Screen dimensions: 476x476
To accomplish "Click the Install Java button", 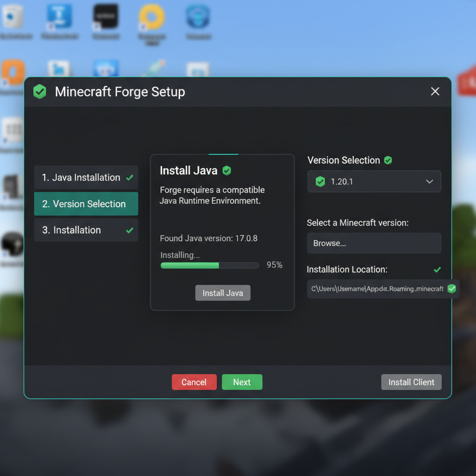I will [x=223, y=293].
